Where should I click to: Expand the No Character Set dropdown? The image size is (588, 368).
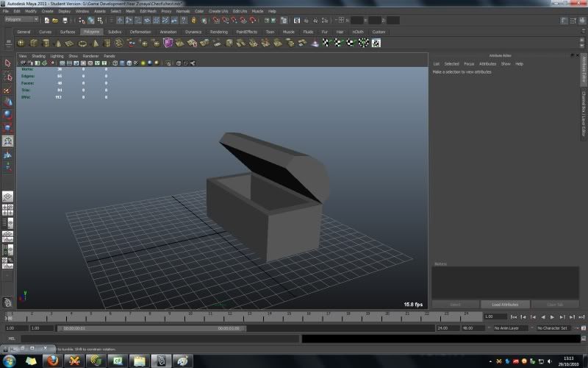(x=552, y=328)
